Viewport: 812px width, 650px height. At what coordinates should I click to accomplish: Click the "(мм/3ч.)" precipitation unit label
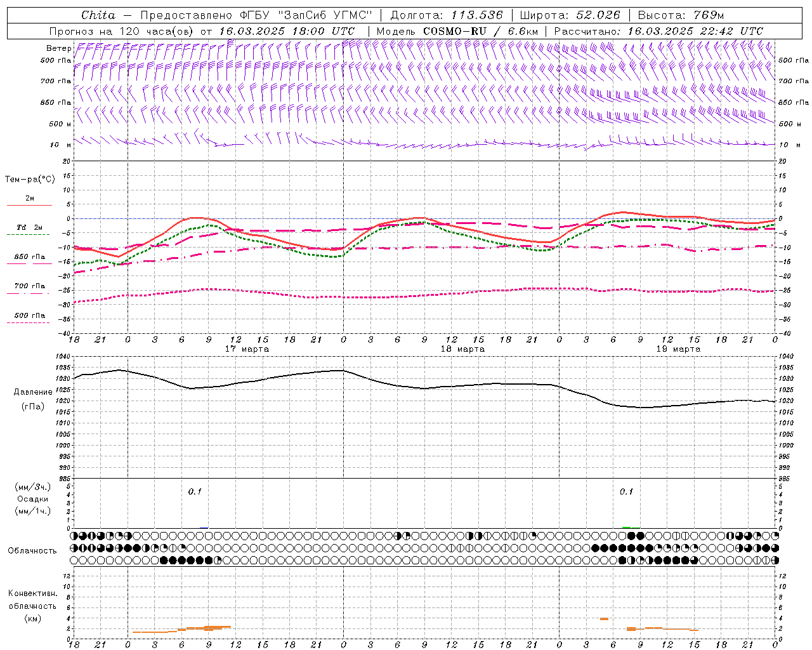click(32, 487)
